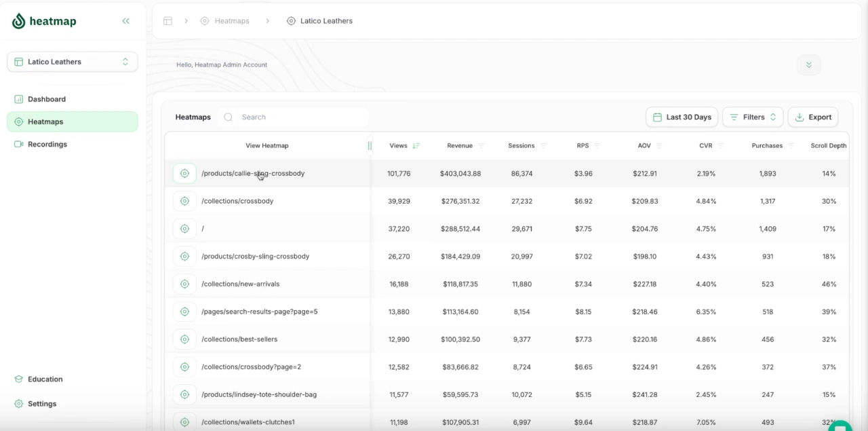The image size is (868, 431).
Task: Click the filter icon on Purchases column
Action: coord(791,146)
